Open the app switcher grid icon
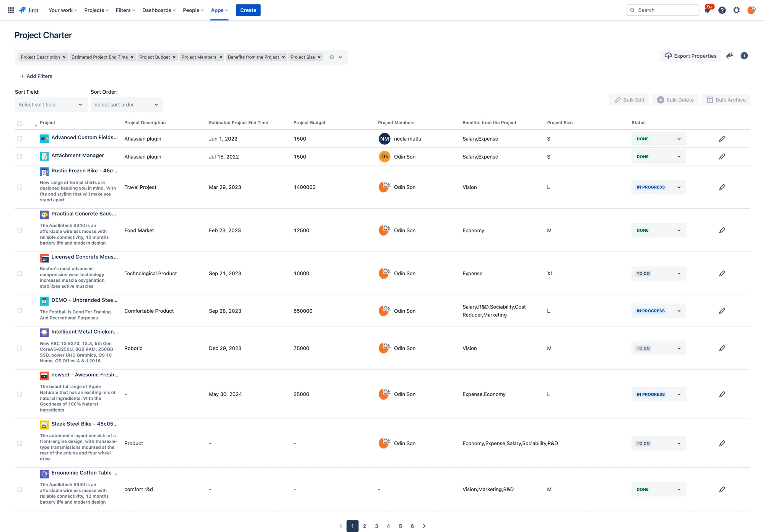Viewport: 765px width, 532px height. pos(11,10)
